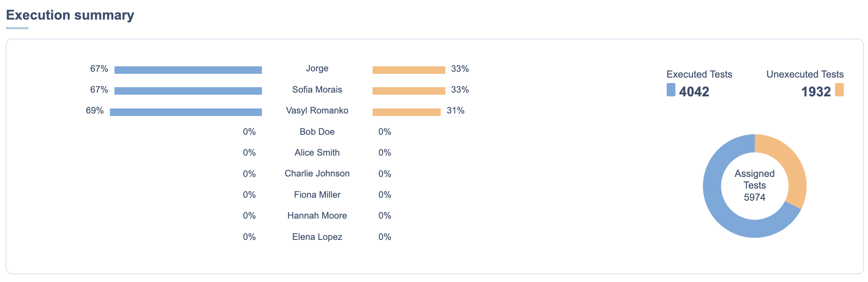The width and height of the screenshot is (868, 282).
Task: Click the unexecuted tests count 1932
Action: pyautogui.click(x=816, y=92)
